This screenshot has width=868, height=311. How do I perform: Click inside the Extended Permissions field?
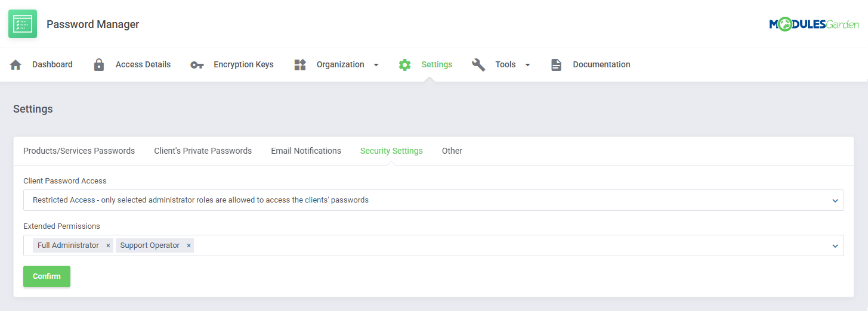[x=434, y=245]
